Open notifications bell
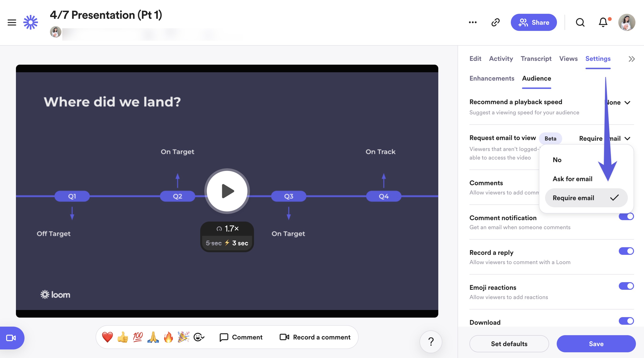The image size is (644, 358). pos(603,23)
